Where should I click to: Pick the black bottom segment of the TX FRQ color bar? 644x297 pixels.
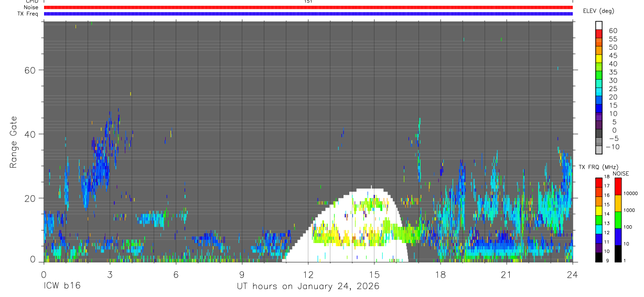[x=599, y=258]
